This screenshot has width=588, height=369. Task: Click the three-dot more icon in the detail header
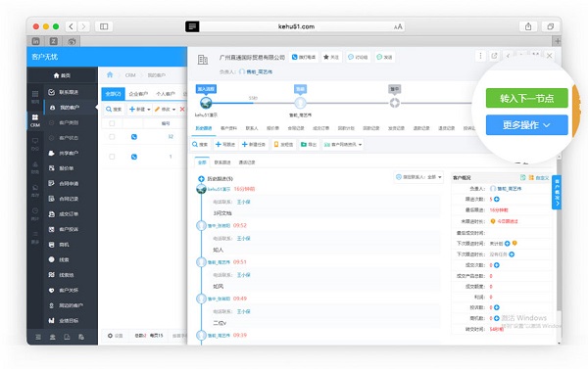[480, 56]
